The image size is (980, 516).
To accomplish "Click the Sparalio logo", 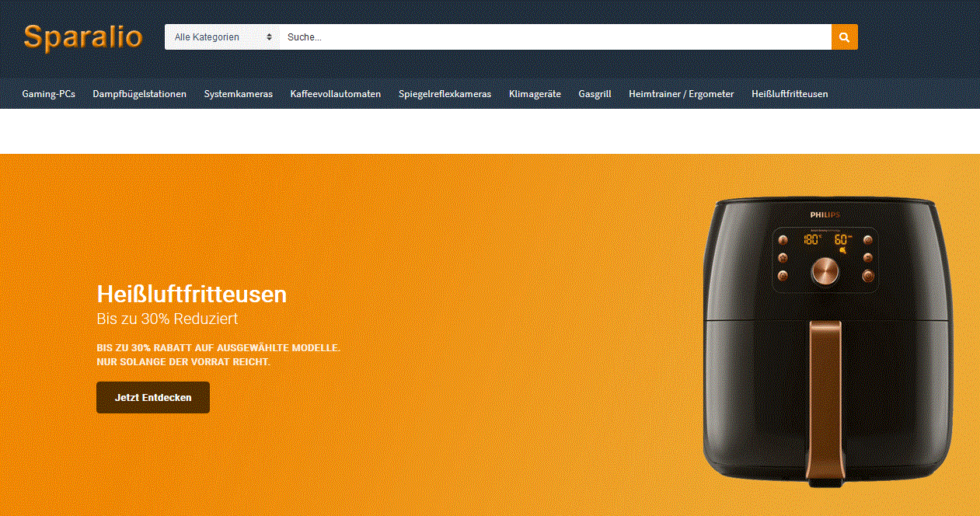I will click(82, 37).
